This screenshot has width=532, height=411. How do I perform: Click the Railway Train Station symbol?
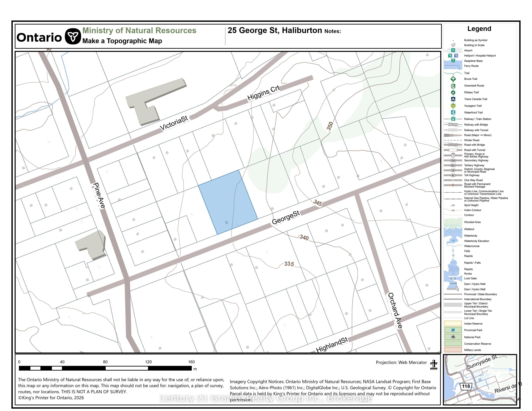(x=453, y=119)
